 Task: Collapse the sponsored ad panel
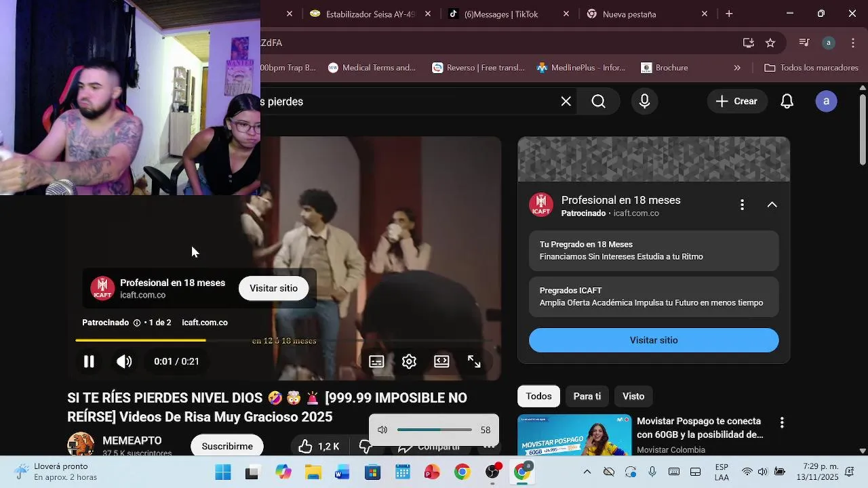772,205
